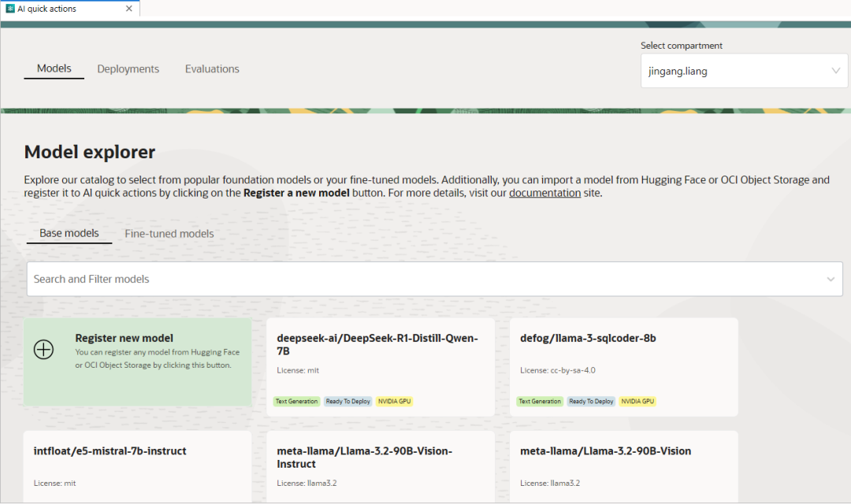Click the compartment dropdown chevron arrow
851x504 pixels.
pos(835,71)
